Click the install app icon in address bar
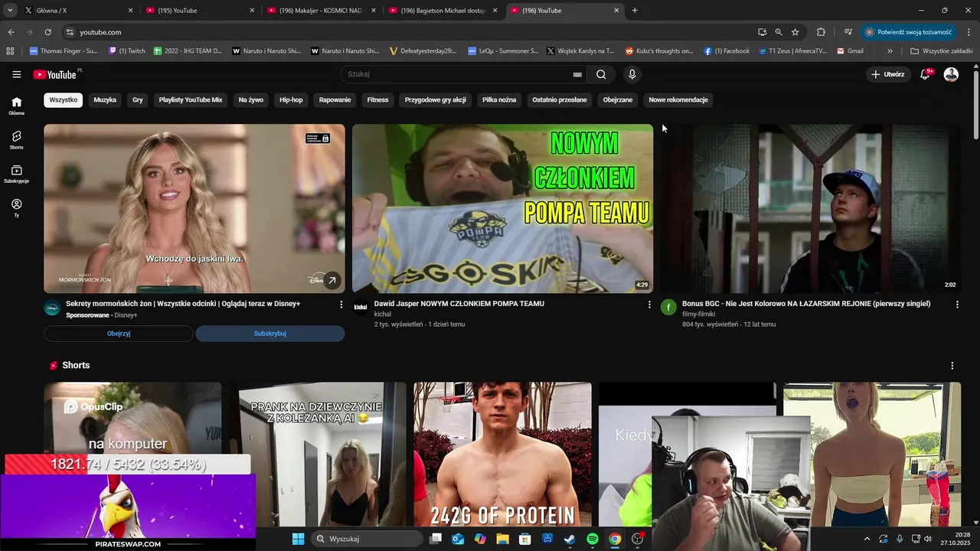Screen dimensions: 980x551 click(x=762, y=32)
